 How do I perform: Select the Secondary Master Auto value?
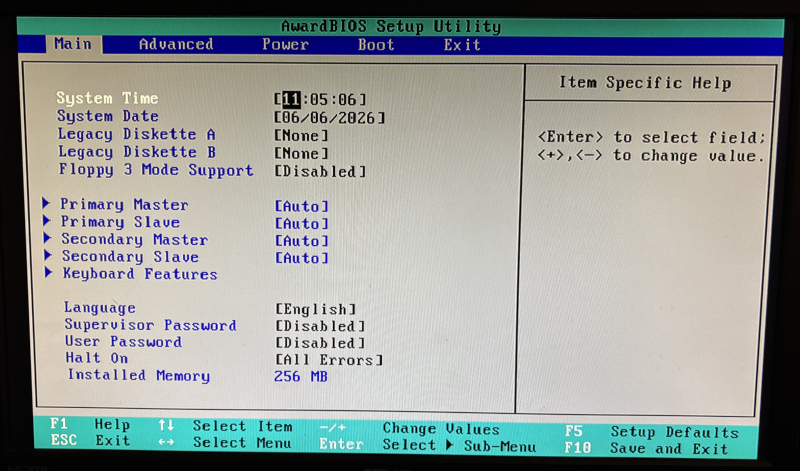click(x=302, y=241)
